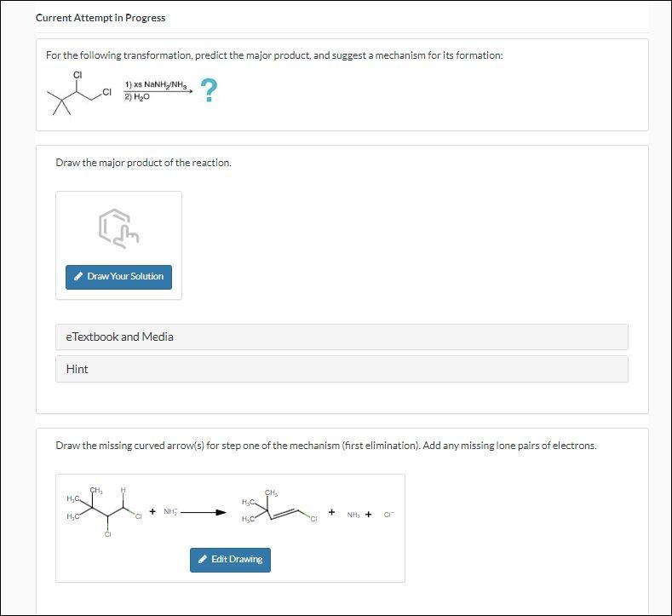Click the blue question mark product symbol
This screenshot has width=672, height=616.
[x=210, y=90]
